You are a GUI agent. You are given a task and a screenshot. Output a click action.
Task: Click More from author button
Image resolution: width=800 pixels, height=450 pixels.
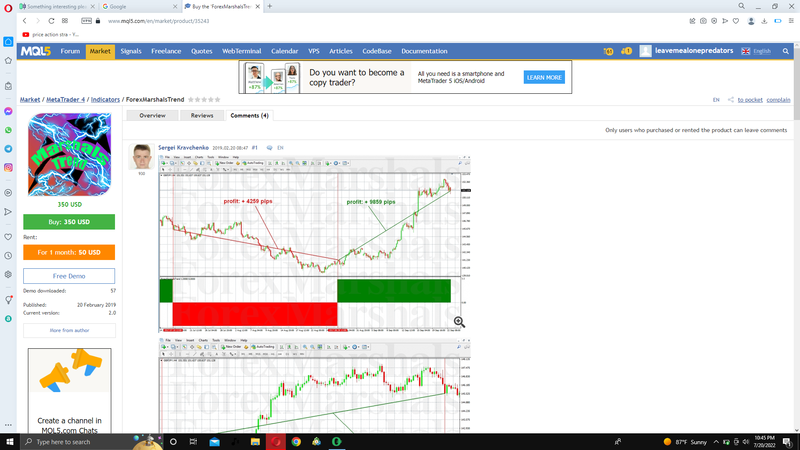pyautogui.click(x=69, y=331)
